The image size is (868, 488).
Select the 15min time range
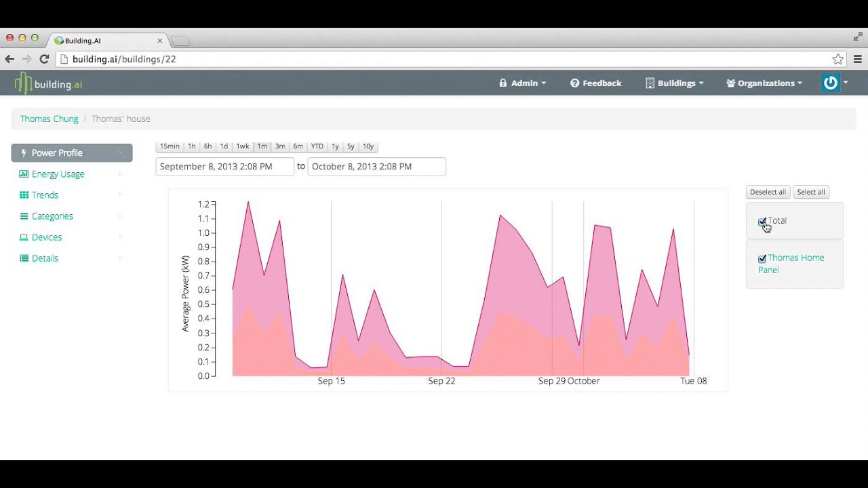[170, 146]
